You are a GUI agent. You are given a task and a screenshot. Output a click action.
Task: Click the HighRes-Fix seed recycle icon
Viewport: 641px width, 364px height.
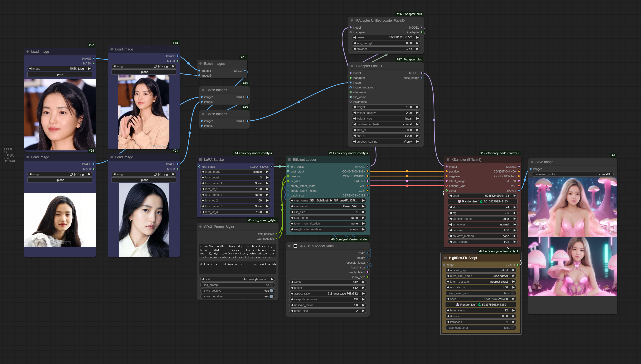tap(479, 305)
